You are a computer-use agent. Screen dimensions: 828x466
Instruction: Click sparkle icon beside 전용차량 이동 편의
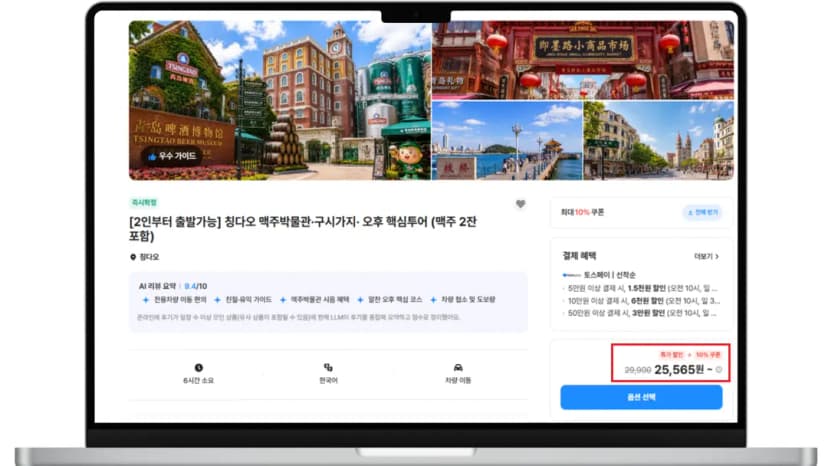point(146,300)
